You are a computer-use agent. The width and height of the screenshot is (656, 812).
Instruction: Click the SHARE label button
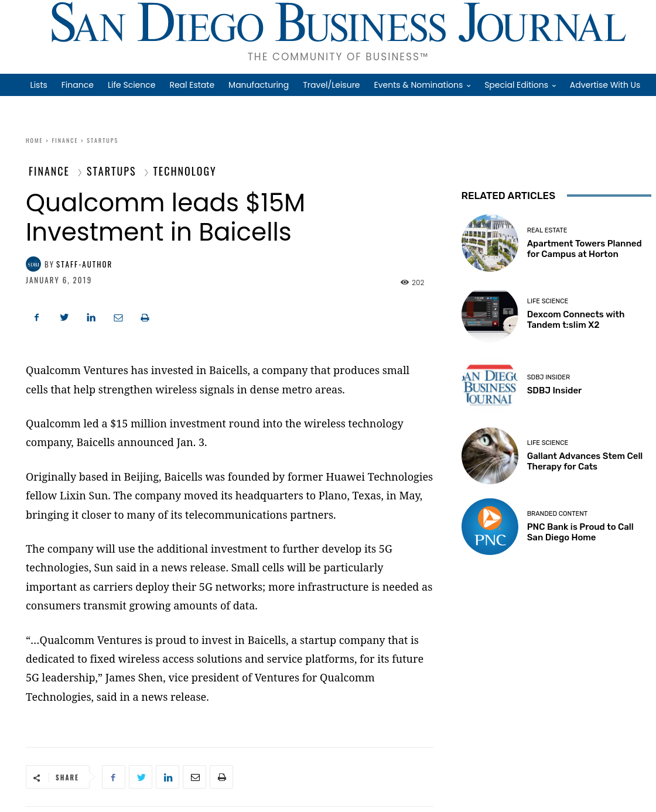pyautogui.click(x=57, y=777)
